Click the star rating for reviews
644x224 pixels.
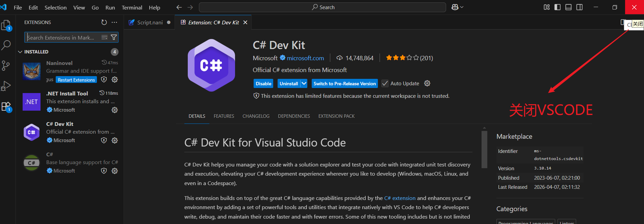(x=409, y=58)
